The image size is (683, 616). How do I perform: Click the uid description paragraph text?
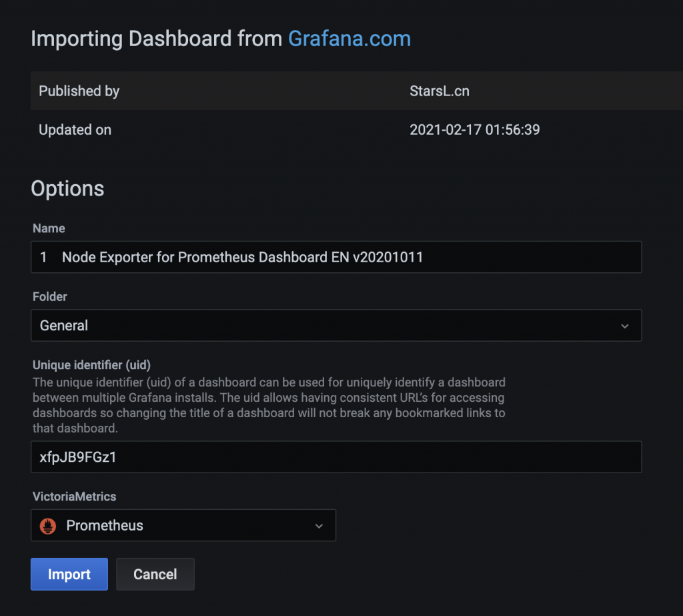pyautogui.click(x=269, y=397)
